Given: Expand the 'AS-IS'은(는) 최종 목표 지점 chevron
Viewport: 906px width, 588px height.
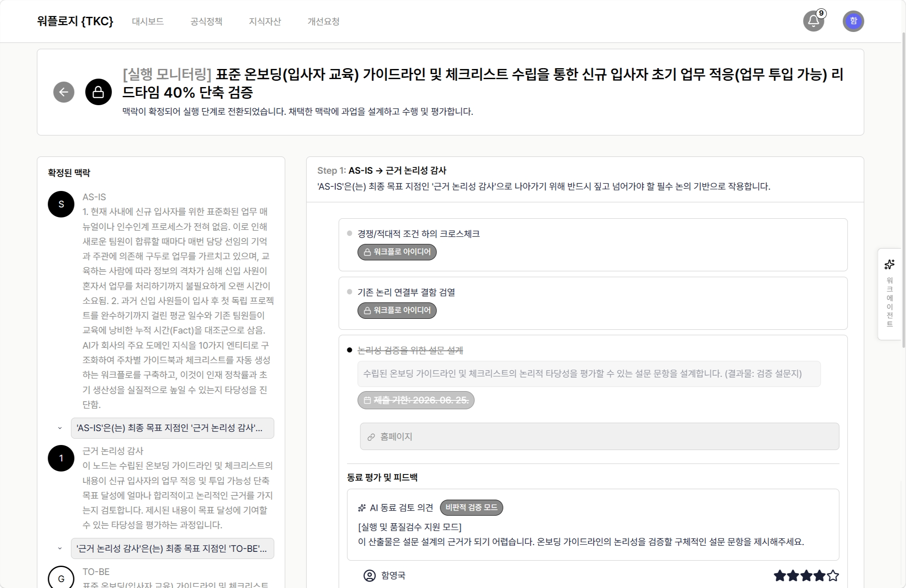Looking at the screenshot, I should pos(60,428).
